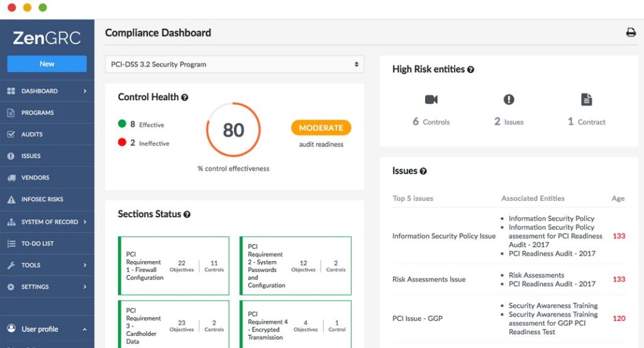Image resolution: width=644 pixels, height=348 pixels.
Task: Open the Information Security Policy Issue row
Action: (444, 236)
